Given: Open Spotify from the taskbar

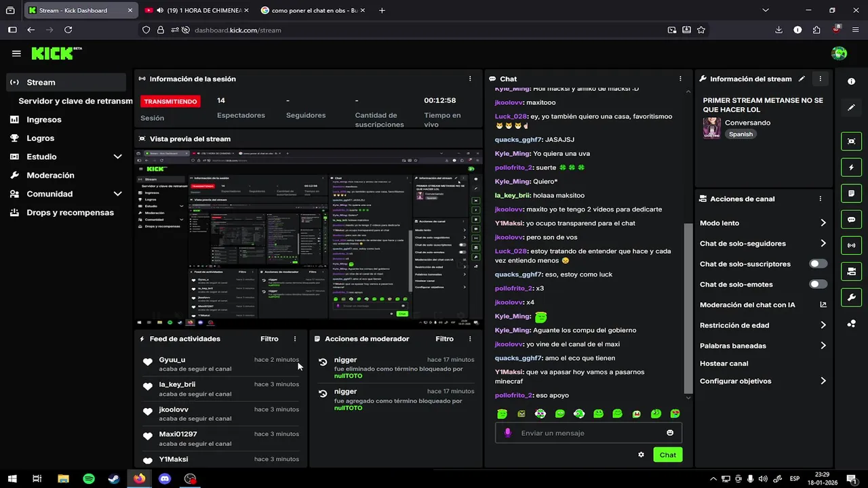Looking at the screenshot, I should point(89,479).
